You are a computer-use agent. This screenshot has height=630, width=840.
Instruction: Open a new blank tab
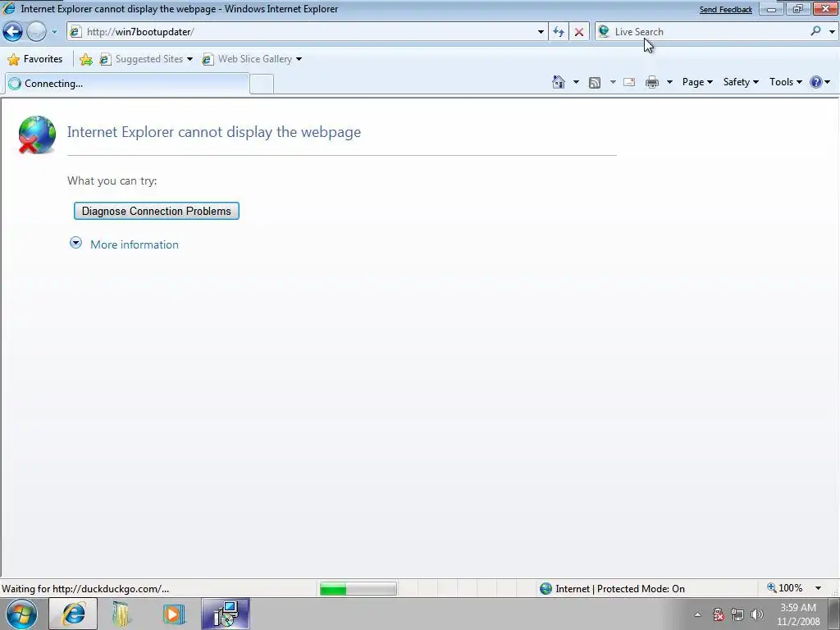(262, 84)
